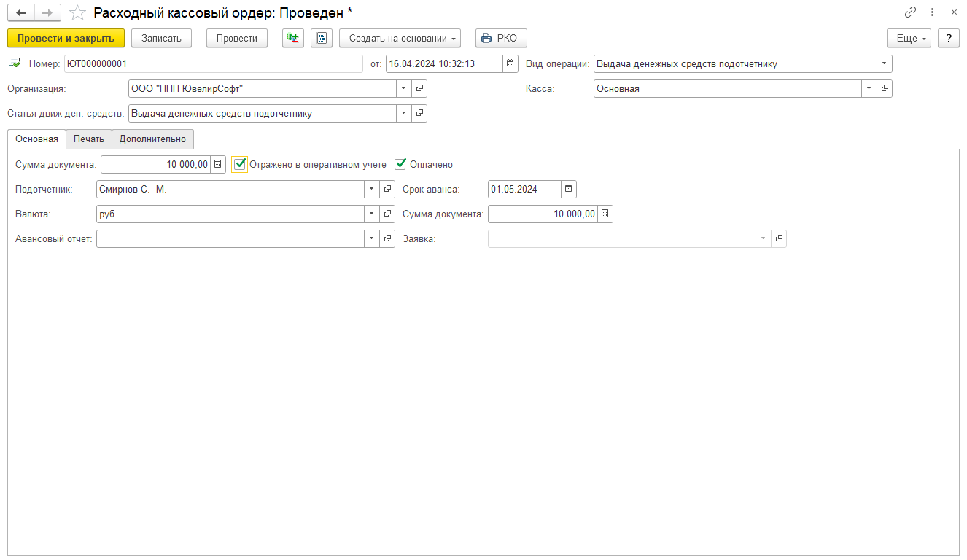
Task: Click the Валюта field with руб.
Action: (x=230, y=214)
